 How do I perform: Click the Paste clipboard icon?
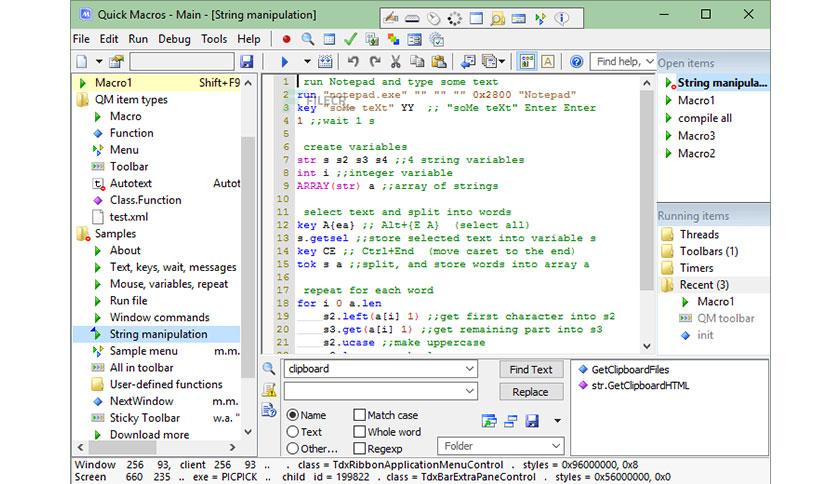coord(439,62)
